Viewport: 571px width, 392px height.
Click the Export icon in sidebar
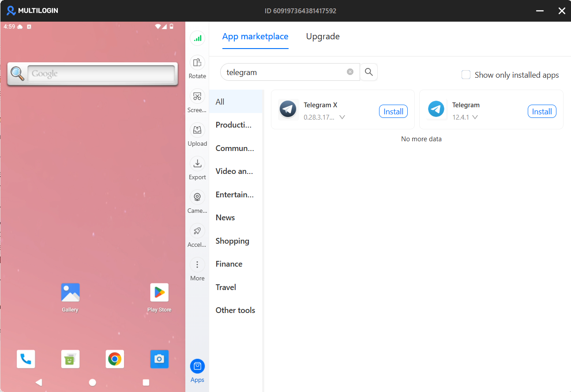197,163
